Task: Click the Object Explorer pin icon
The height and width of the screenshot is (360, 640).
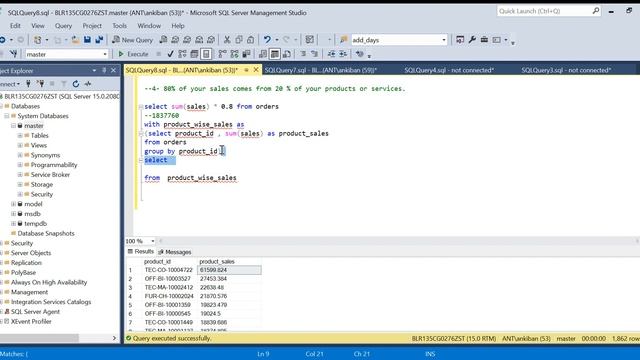Action: point(104,70)
